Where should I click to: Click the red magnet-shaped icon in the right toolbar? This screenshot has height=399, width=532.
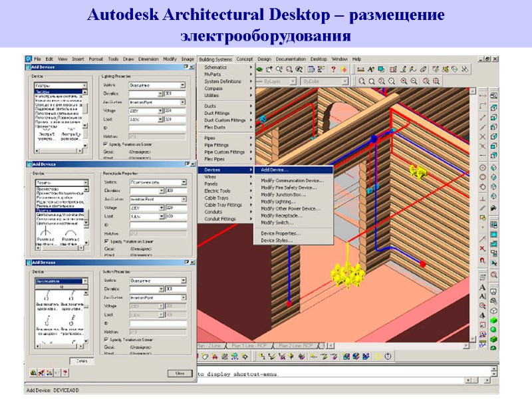click(x=483, y=261)
